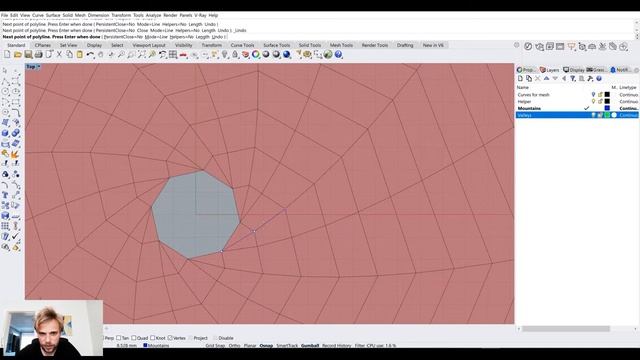Click the New file icon in Standard toolbar
Viewport: 640px width, 360px height.
click(x=7, y=54)
